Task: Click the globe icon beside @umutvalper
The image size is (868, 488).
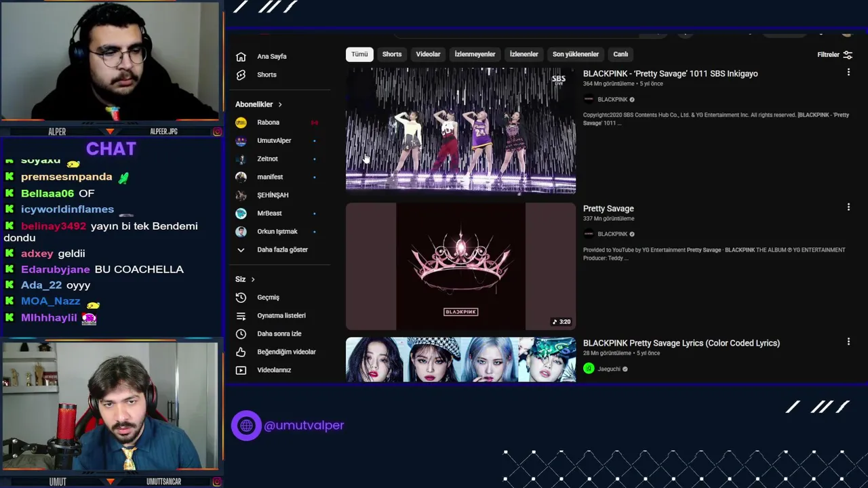Action: [246, 426]
